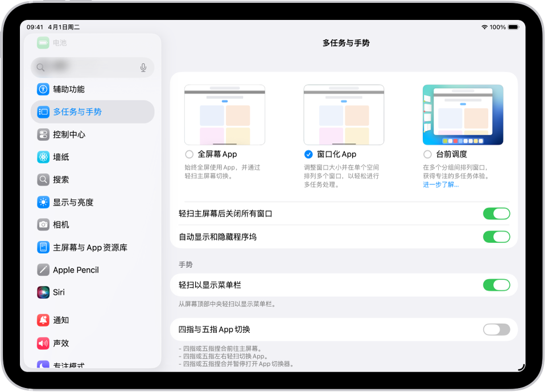This screenshot has height=392, width=548.
Task: Open 通知 settings via its red icon
Action: [x=44, y=320]
